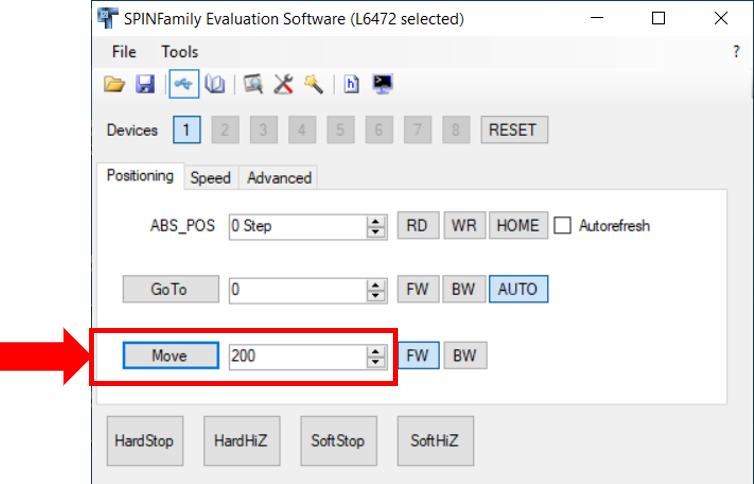The height and width of the screenshot is (484, 754).
Task: Switch to the Speed tab
Action: (211, 178)
